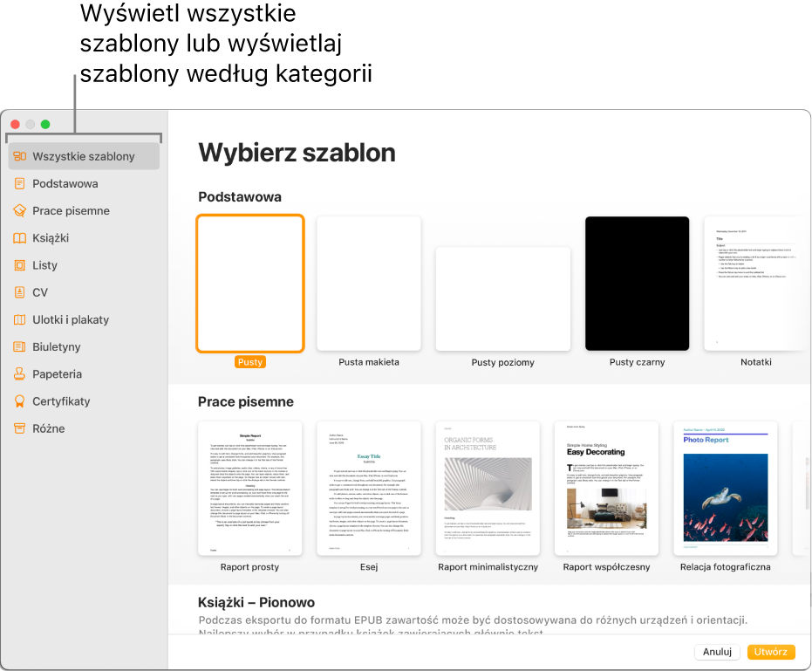
Task: Click the Pusty czarny caption
Action: tap(637, 362)
